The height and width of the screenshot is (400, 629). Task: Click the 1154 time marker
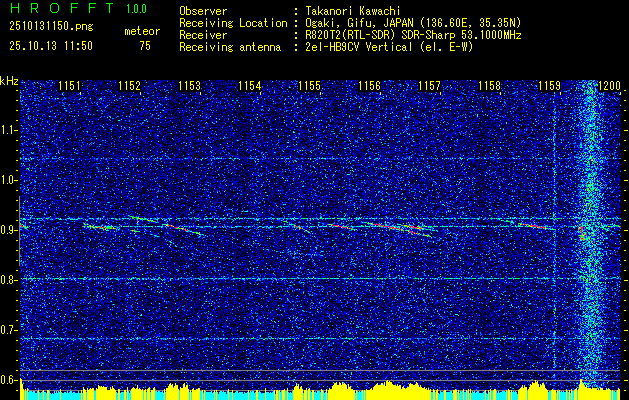[x=250, y=85]
